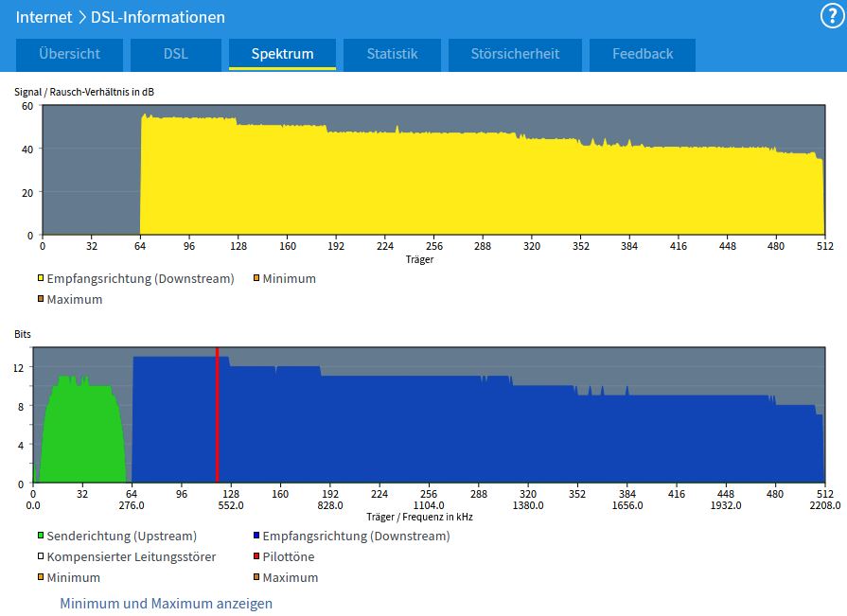
Task: Click the Minimum und Maximum anzeigen link
Action: pos(166,603)
